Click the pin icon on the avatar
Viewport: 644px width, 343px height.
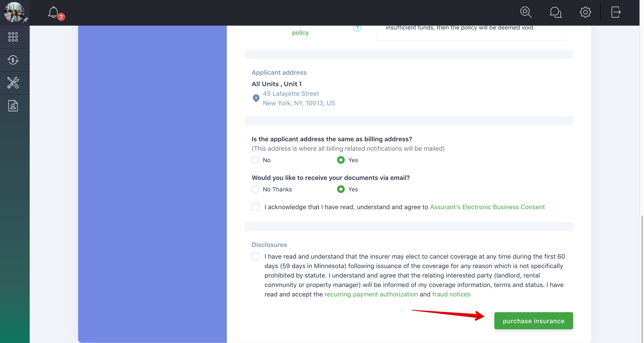[x=25, y=20]
